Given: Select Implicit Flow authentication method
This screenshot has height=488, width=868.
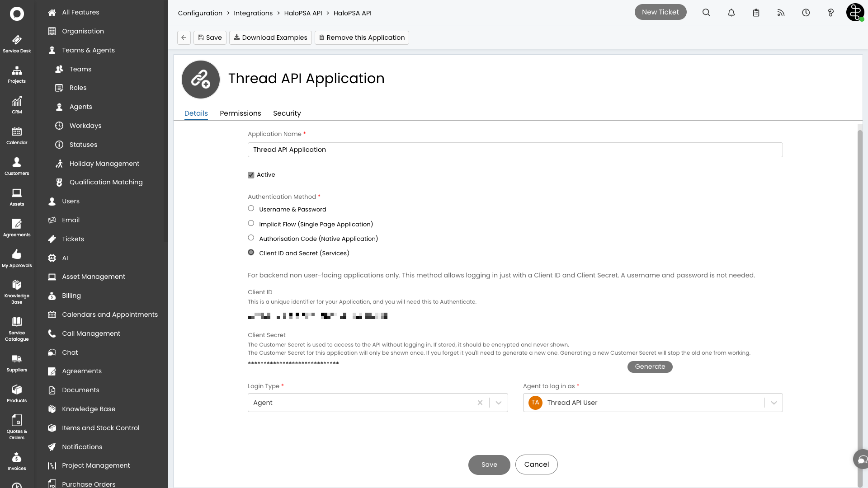Looking at the screenshot, I should click(x=251, y=223).
